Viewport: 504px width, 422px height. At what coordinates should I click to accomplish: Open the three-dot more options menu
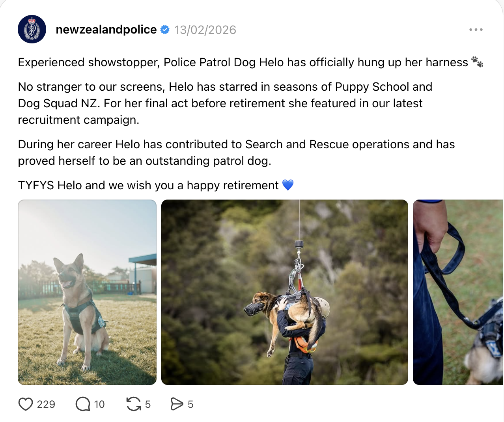[476, 30]
